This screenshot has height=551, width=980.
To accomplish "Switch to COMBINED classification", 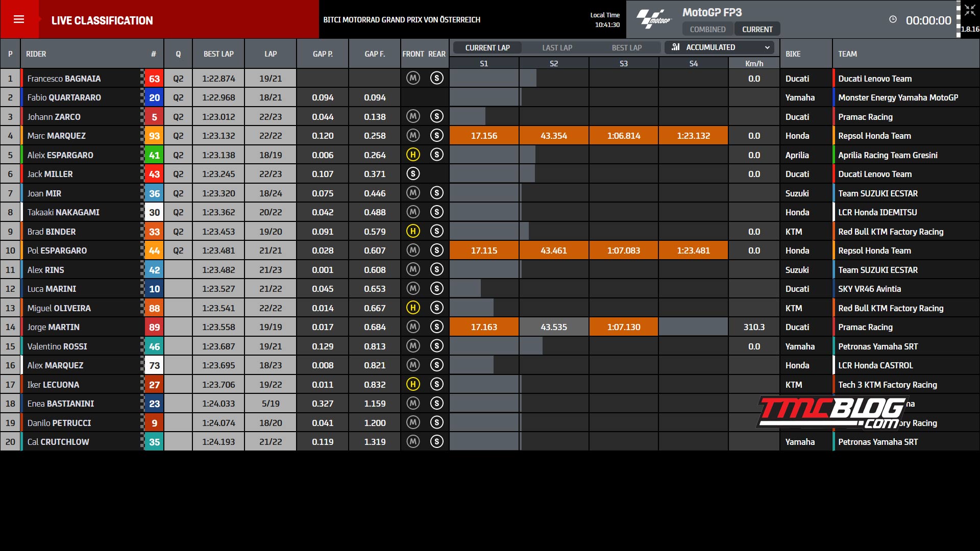I will point(707,29).
